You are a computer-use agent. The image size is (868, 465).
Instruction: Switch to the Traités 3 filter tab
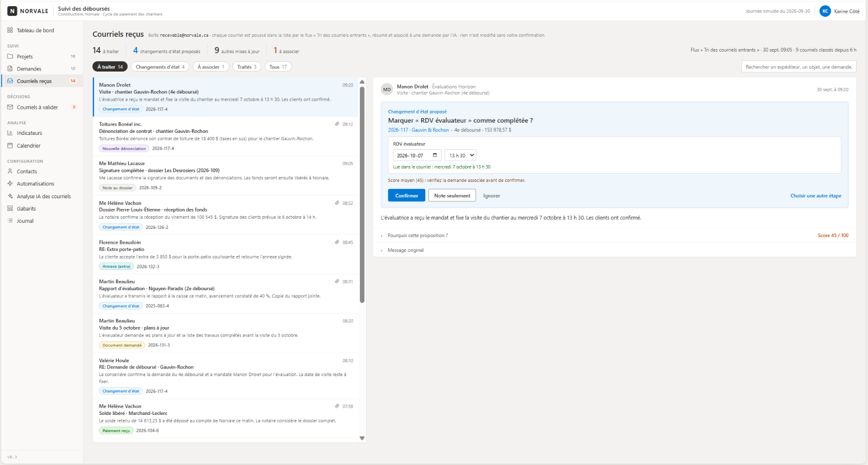click(247, 67)
